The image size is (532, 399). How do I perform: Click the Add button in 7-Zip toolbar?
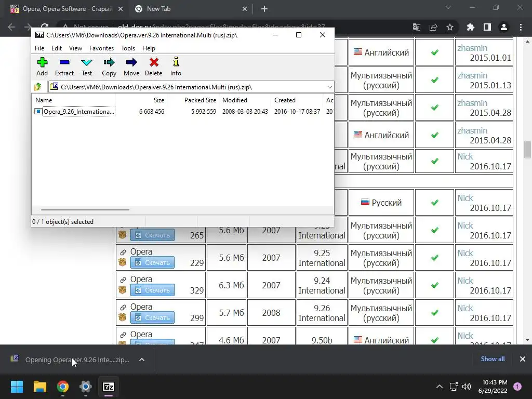point(42,66)
